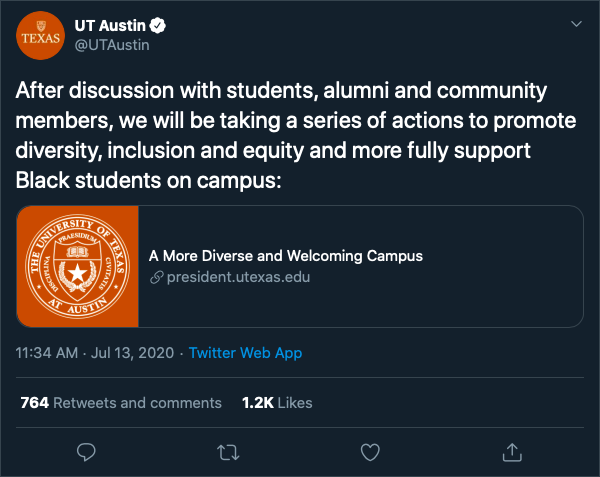This screenshot has height=477, width=600.
Task: Click the reply speech bubble icon
Action: pos(86,452)
